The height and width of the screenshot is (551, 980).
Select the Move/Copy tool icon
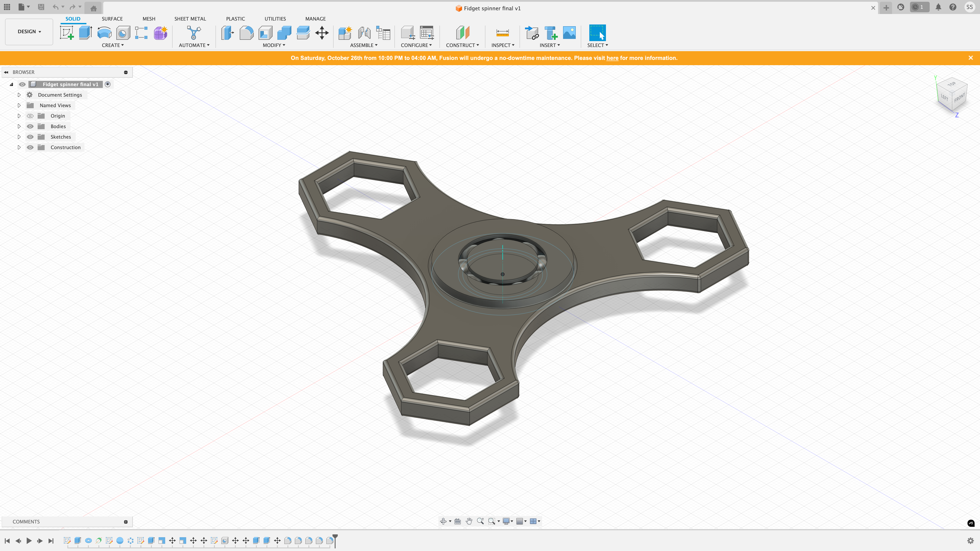[322, 33]
